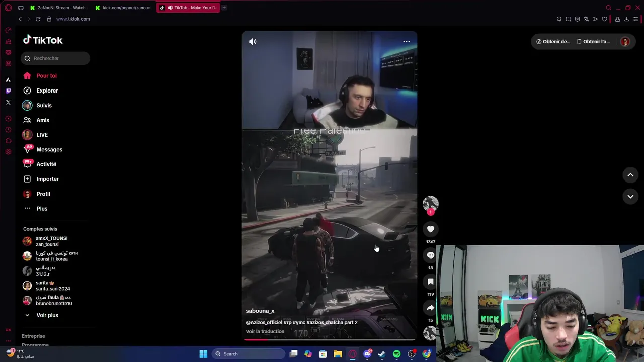Open Steam from the taskbar
This screenshot has height=362, width=644.
click(x=382, y=354)
